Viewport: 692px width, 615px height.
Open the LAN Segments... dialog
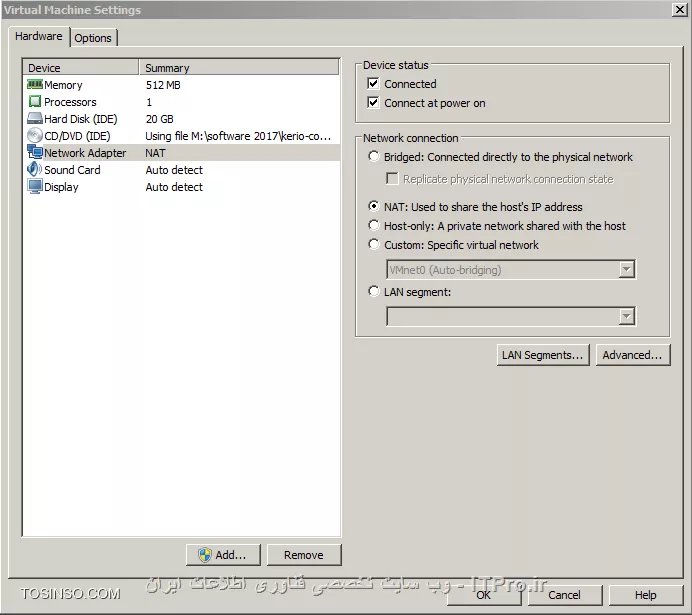coord(543,355)
